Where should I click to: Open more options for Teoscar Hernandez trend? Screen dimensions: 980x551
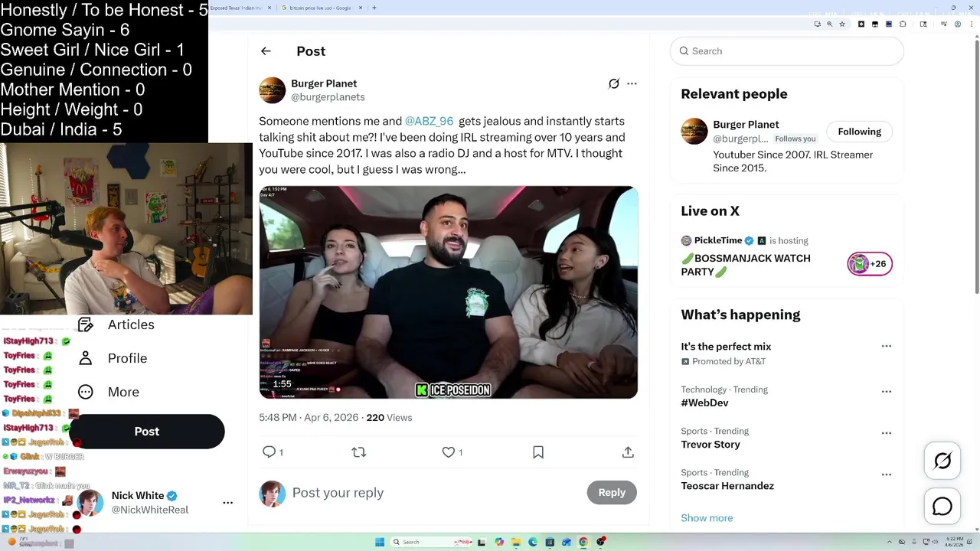886,474
